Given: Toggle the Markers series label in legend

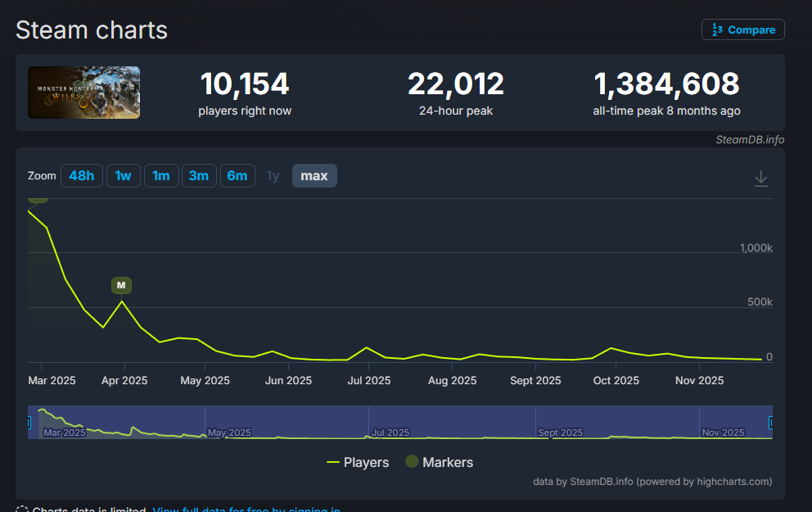Looking at the screenshot, I should [448, 462].
